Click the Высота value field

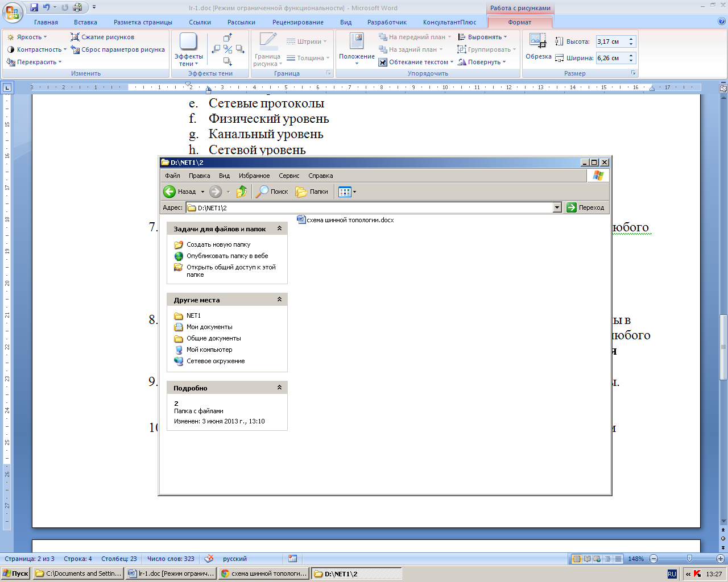pos(611,41)
